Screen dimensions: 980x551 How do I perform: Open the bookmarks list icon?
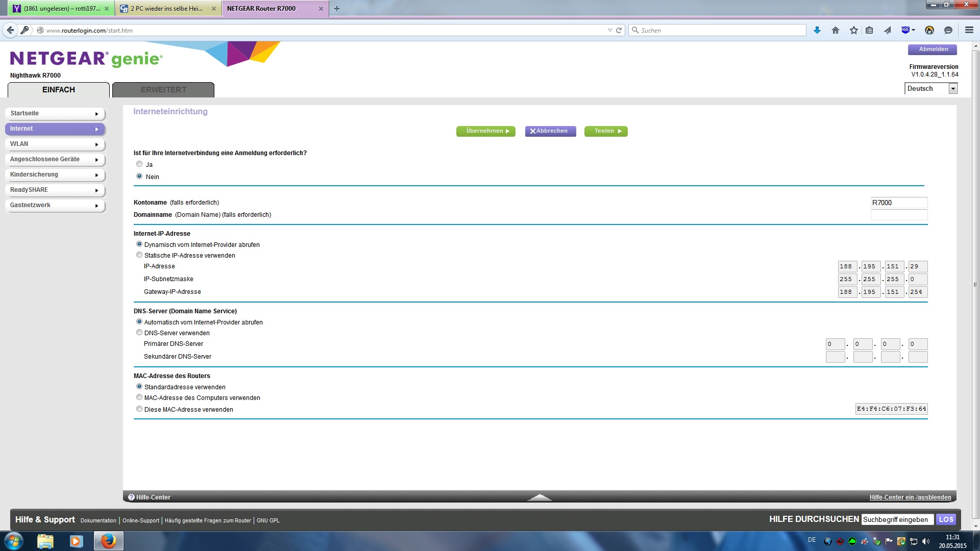(869, 30)
